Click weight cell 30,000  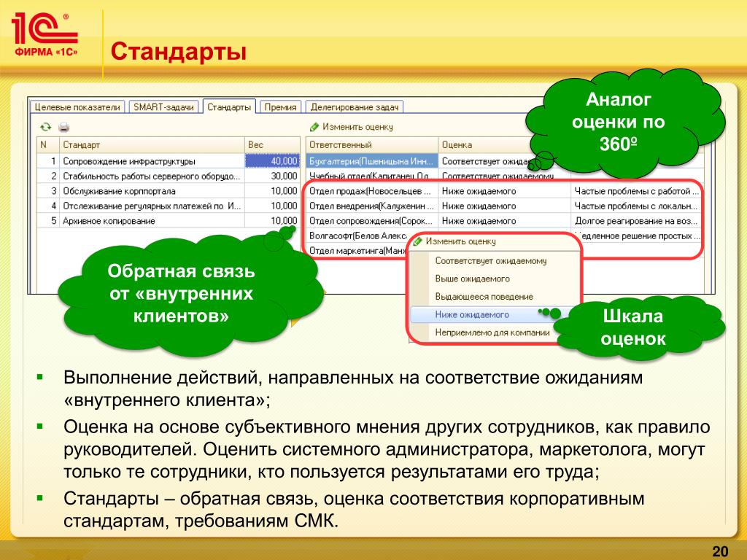tap(273, 176)
